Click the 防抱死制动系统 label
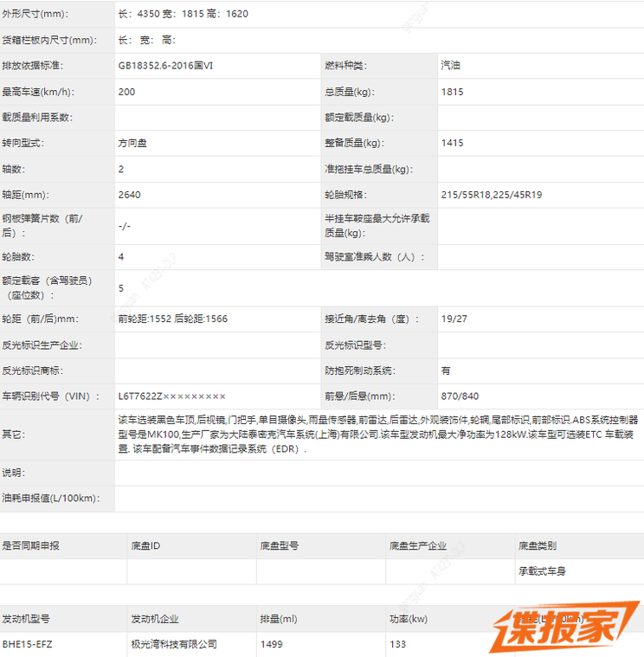Image resolution: width=644 pixels, height=657 pixels. click(x=360, y=370)
